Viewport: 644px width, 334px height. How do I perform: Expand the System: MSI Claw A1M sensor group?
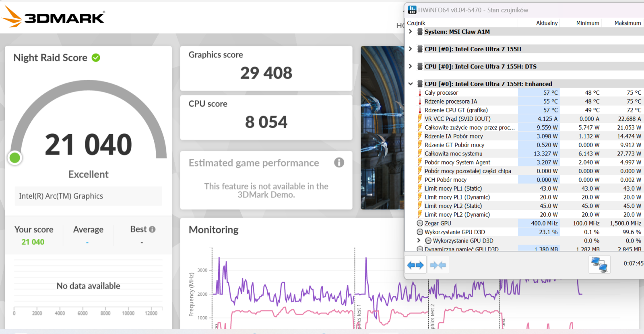tap(410, 31)
